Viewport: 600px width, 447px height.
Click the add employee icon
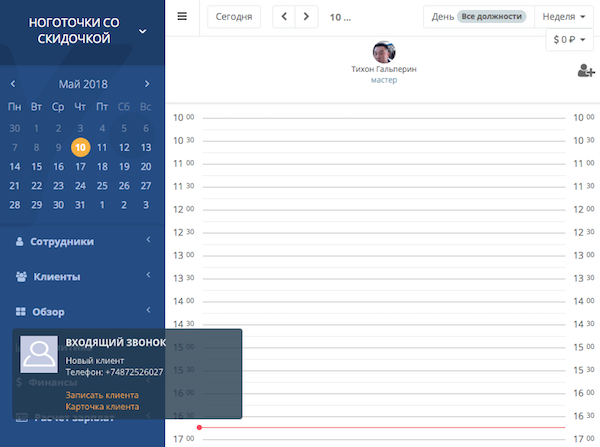(x=586, y=70)
